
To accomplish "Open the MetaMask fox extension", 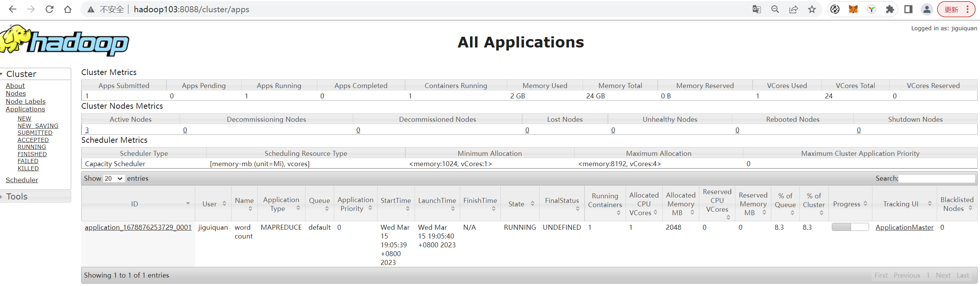I will 853,9.
